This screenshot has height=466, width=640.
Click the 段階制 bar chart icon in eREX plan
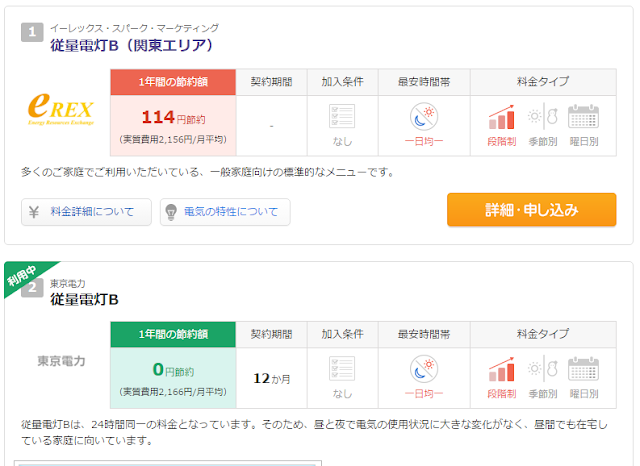502,117
